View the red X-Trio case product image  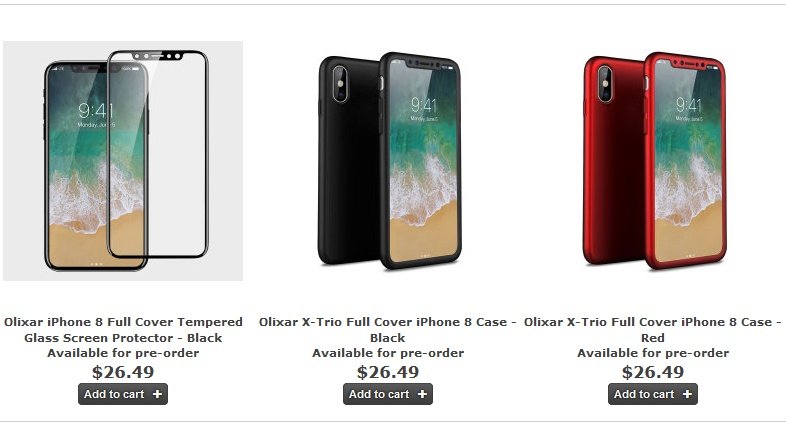(655, 160)
